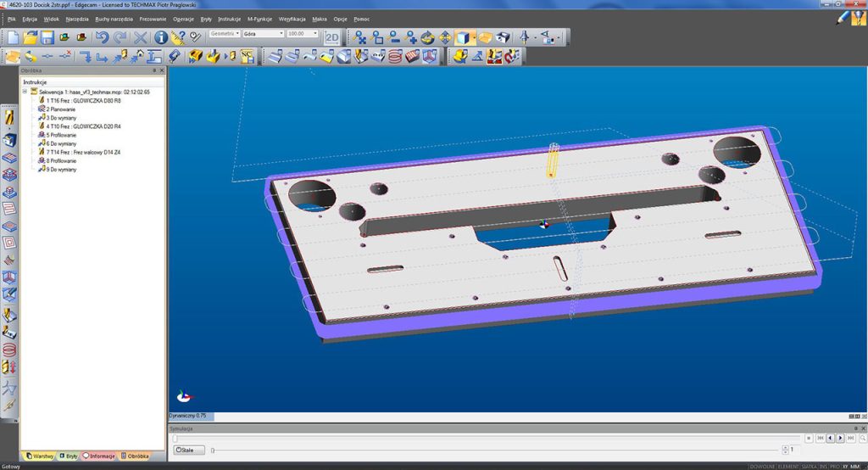Click the Undo arrow icon

click(102, 37)
